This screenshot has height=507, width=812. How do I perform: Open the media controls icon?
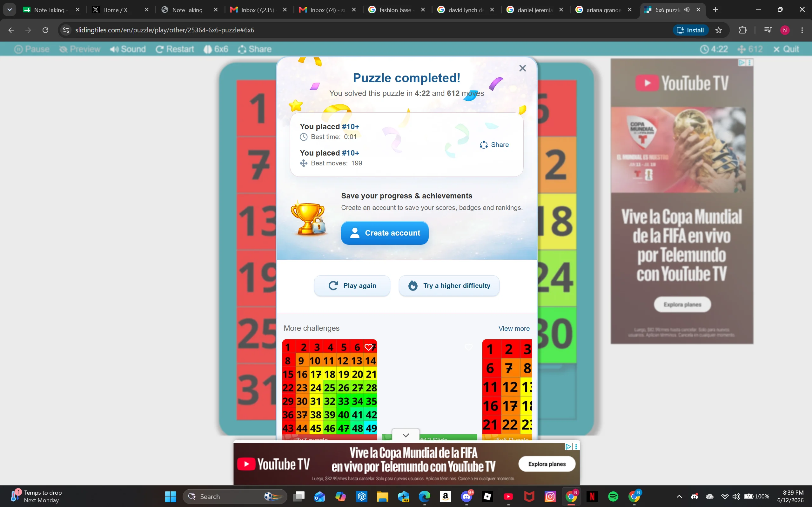pyautogui.click(x=768, y=30)
